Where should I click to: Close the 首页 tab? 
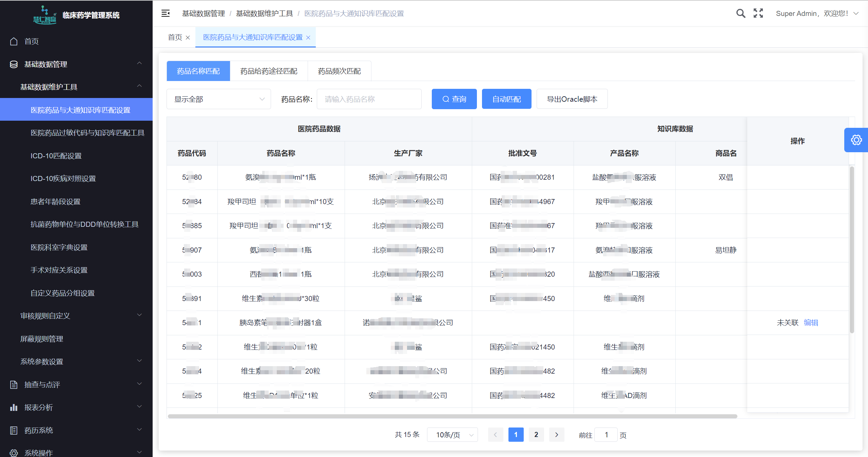click(188, 38)
